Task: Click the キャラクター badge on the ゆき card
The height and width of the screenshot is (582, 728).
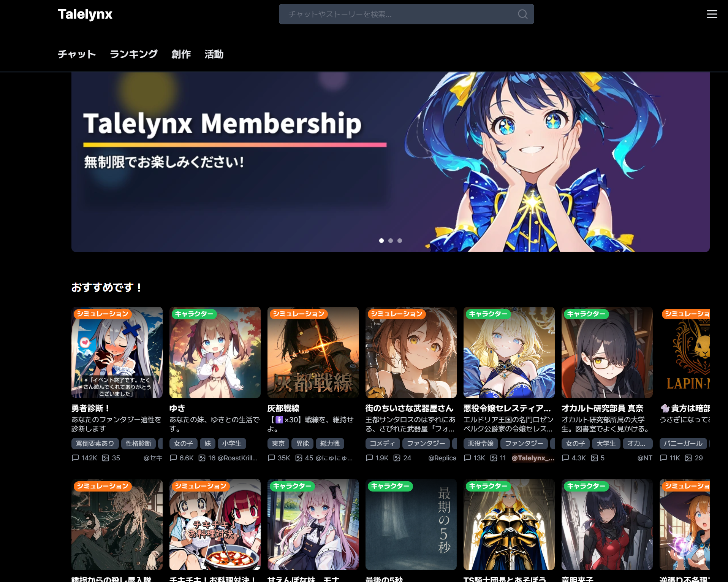Action: (194, 314)
